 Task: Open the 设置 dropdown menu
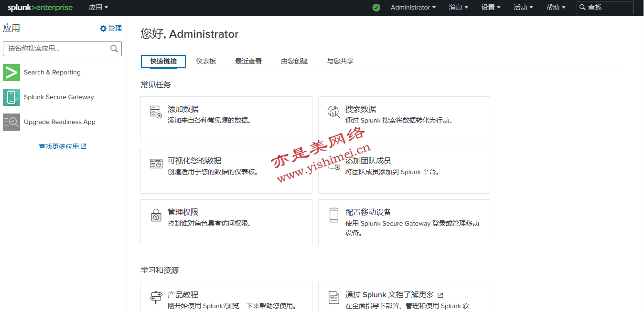coord(491,8)
